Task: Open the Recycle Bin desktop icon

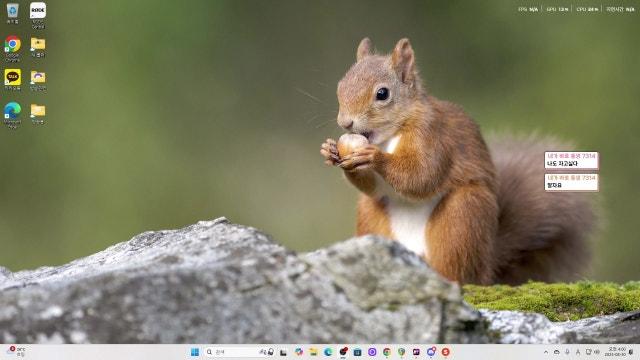Action: (x=13, y=13)
